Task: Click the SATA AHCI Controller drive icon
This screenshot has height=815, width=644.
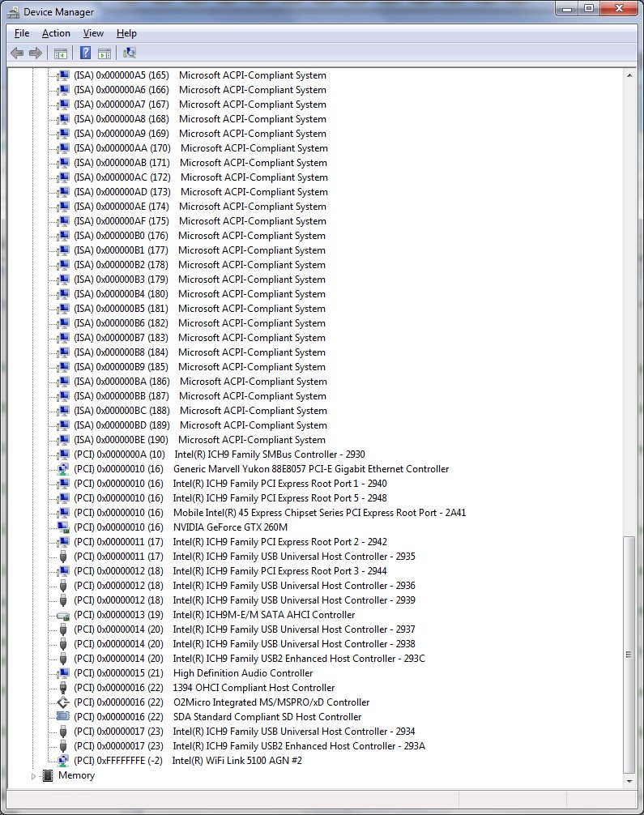Action: point(63,615)
